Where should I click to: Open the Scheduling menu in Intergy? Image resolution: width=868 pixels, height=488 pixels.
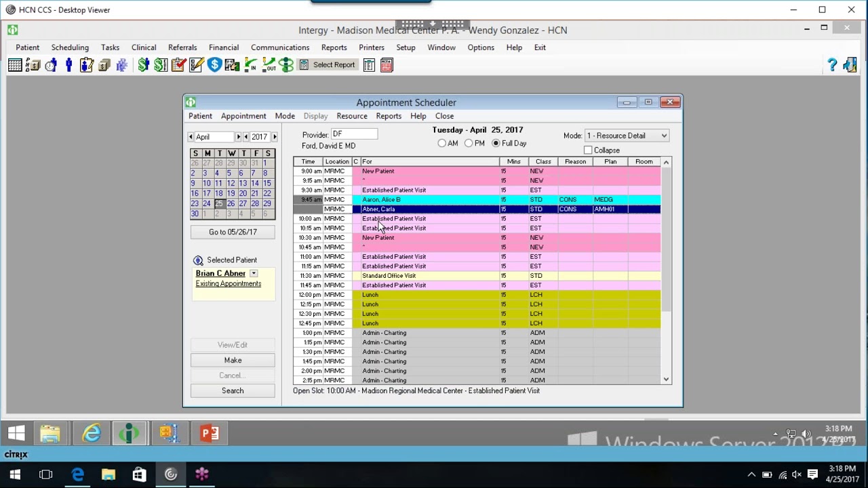tap(70, 47)
